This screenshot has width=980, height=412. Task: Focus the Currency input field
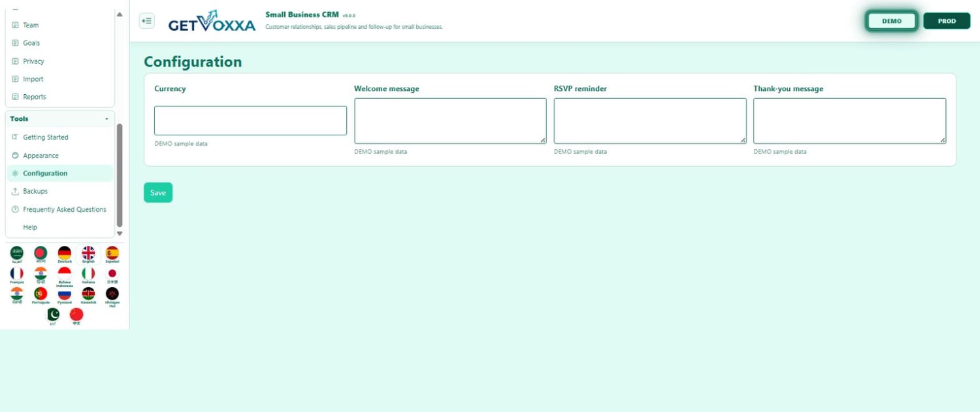click(250, 120)
